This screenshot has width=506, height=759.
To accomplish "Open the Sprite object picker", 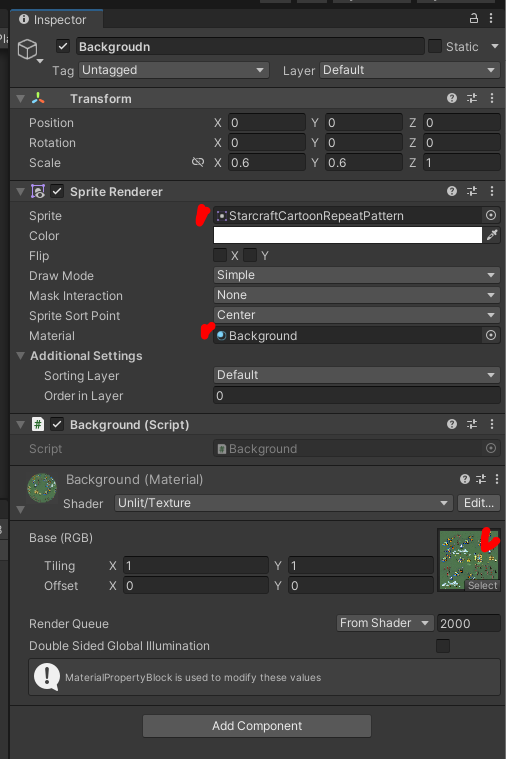I will click(x=491, y=215).
